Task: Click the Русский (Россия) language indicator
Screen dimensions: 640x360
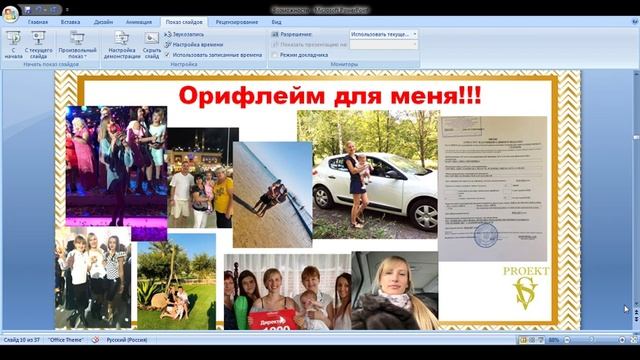Action: (x=127, y=340)
